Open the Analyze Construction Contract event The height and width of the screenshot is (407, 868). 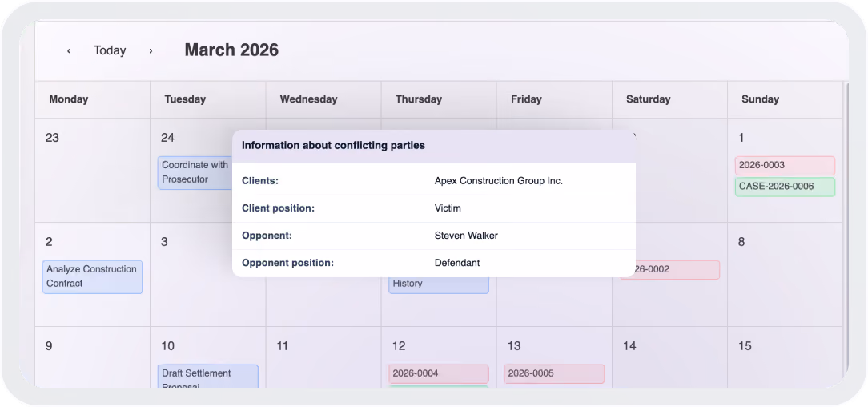tap(92, 276)
